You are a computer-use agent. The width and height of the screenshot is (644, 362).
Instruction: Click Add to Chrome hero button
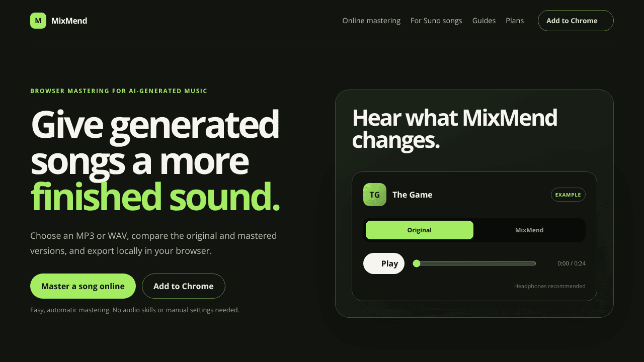point(184,286)
